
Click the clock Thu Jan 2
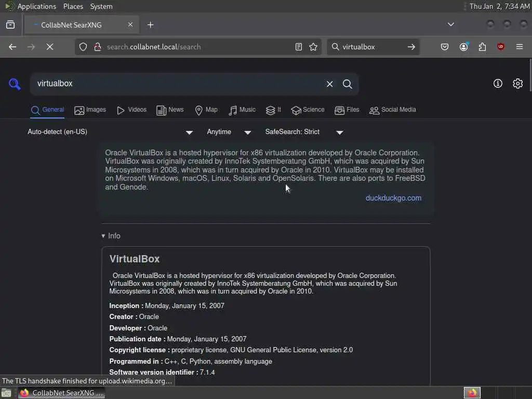click(499, 6)
